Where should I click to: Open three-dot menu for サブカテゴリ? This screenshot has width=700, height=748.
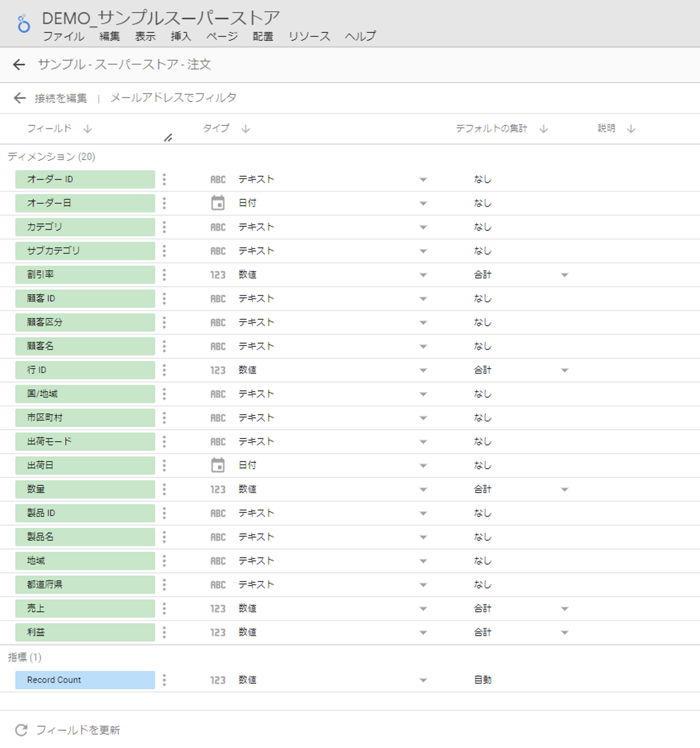click(x=164, y=251)
